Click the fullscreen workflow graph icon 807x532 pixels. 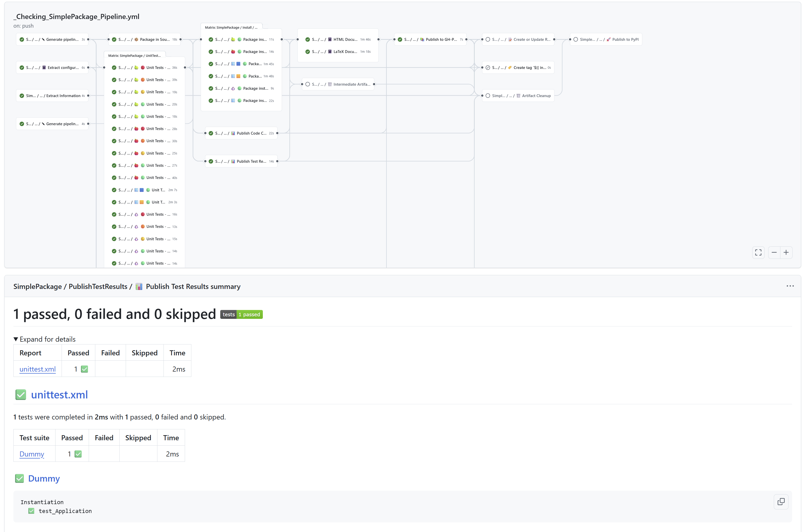pyautogui.click(x=758, y=252)
